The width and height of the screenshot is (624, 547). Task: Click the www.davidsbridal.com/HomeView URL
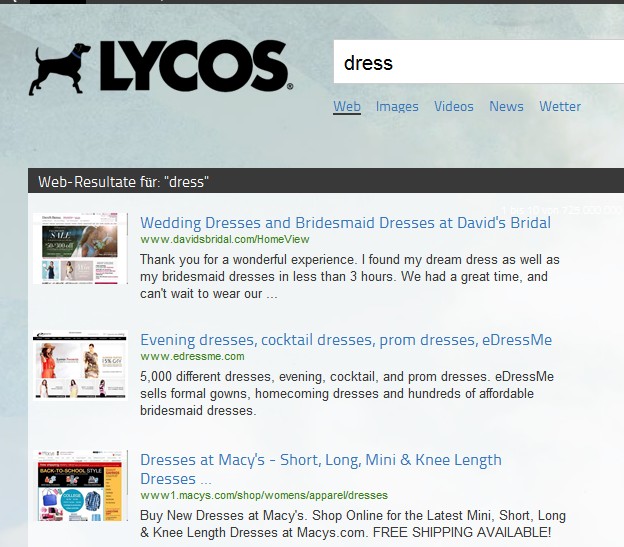tap(224, 239)
